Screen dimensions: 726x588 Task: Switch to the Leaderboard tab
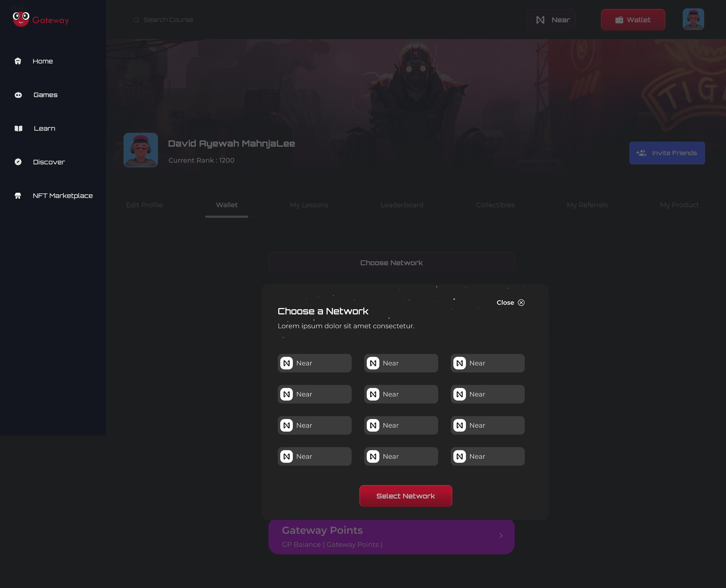pos(402,205)
